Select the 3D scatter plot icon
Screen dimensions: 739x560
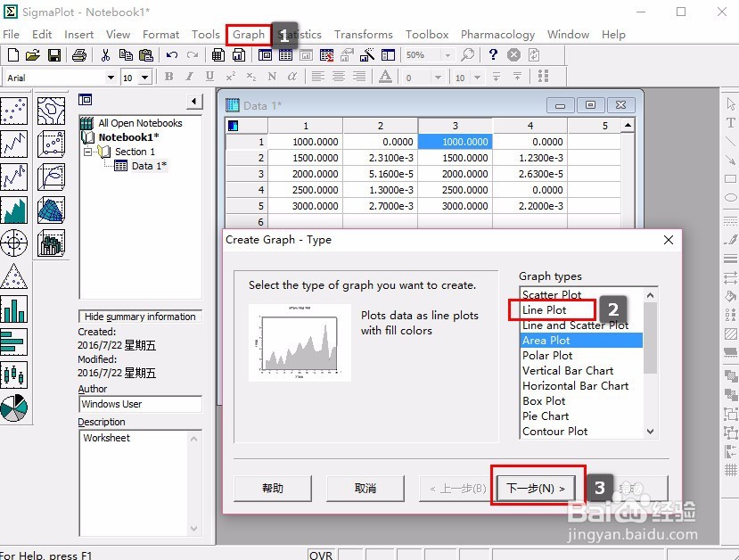click(51, 144)
